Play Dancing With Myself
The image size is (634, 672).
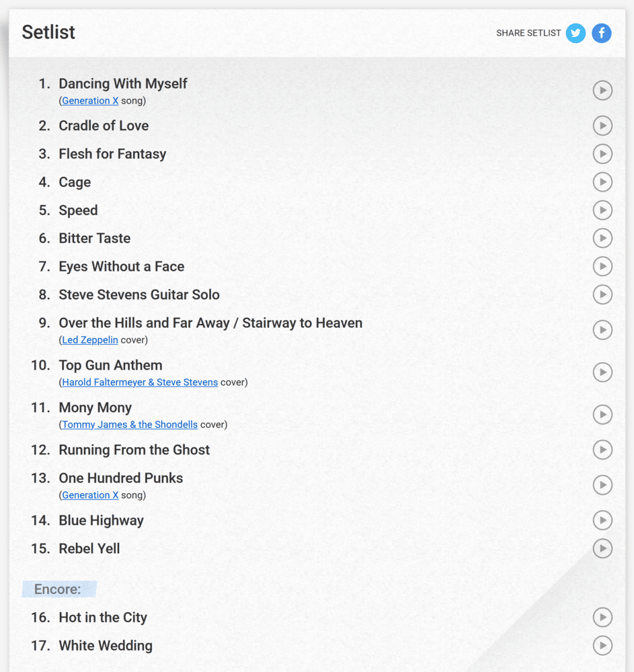click(602, 91)
